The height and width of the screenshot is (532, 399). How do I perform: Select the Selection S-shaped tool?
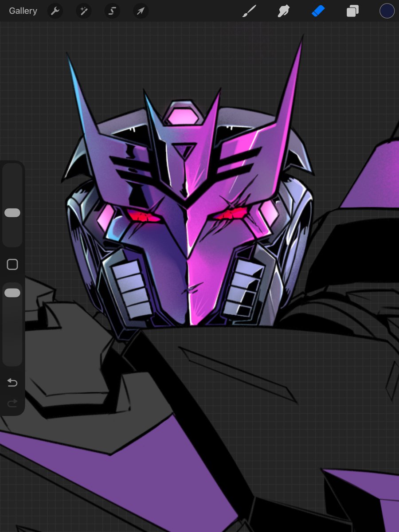(112, 11)
